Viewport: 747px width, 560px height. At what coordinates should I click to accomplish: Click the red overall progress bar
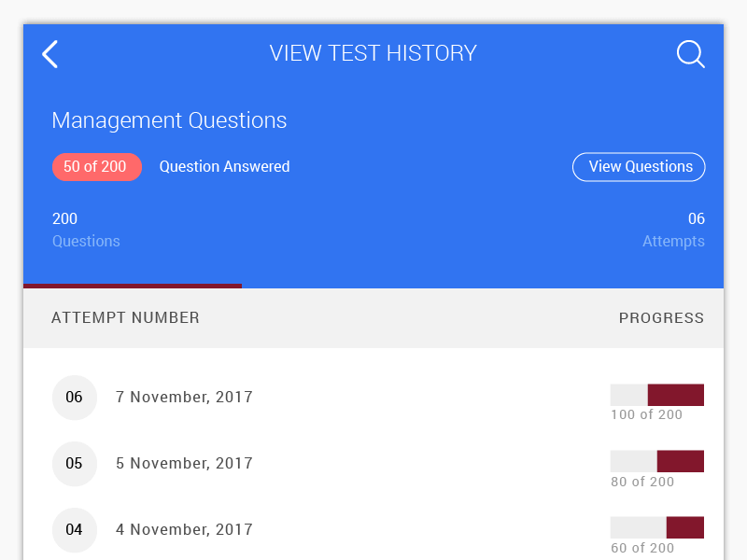click(131, 286)
